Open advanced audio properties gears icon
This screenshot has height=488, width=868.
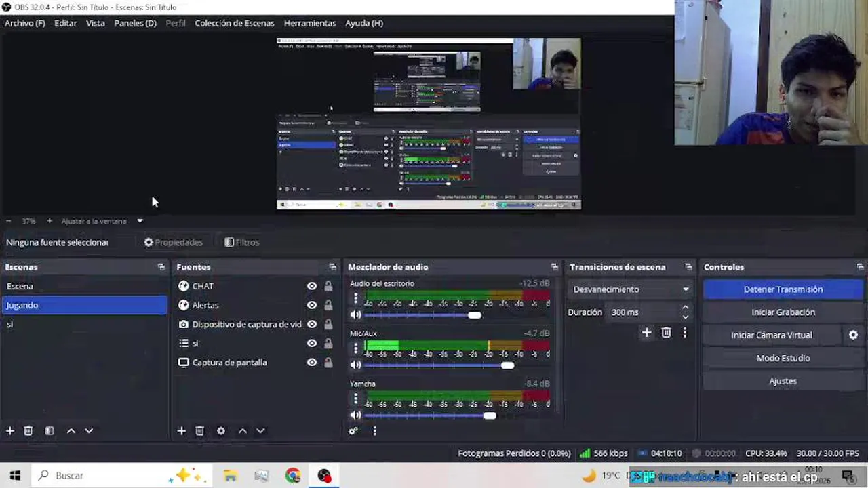click(x=353, y=431)
